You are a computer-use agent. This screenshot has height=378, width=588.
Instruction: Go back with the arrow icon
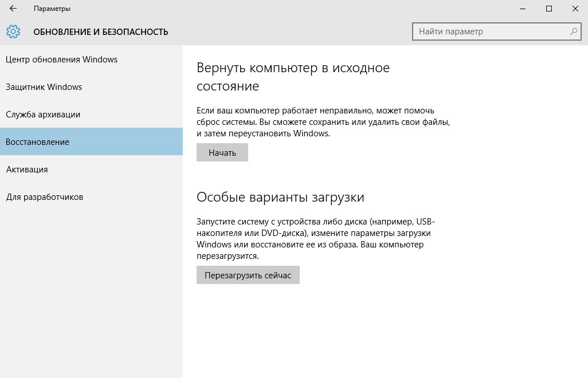click(x=13, y=8)
